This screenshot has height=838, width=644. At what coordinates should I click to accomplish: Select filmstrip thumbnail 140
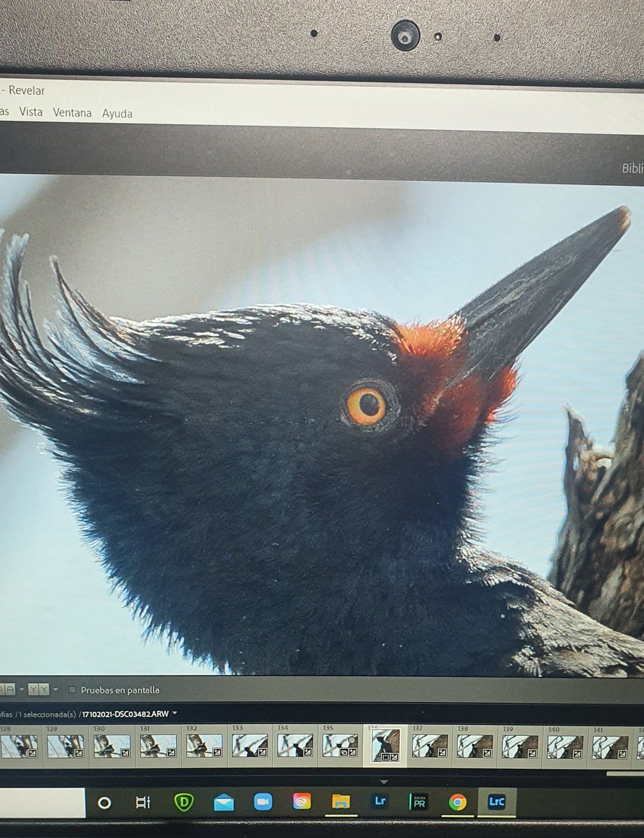point(565,747)
